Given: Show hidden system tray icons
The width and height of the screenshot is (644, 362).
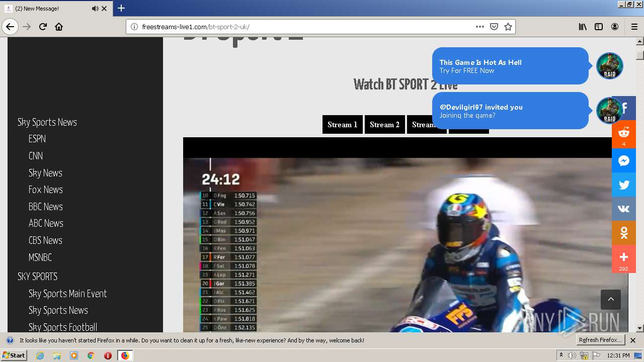Looking at the screenshot, I should coord(561,355).
